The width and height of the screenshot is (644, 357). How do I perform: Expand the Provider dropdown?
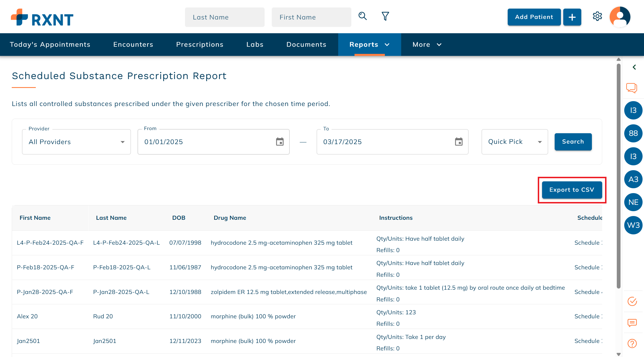[x=76, y=142]
